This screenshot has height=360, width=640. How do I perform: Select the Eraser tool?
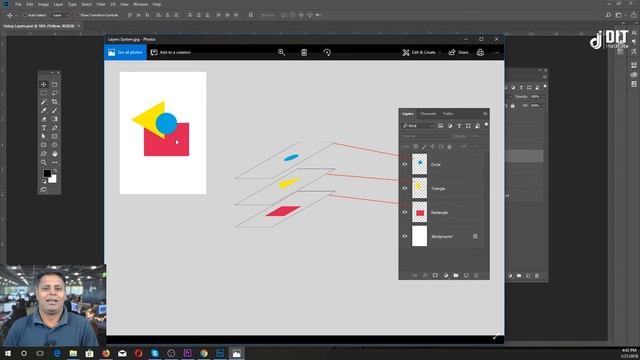tap(44, 119)
